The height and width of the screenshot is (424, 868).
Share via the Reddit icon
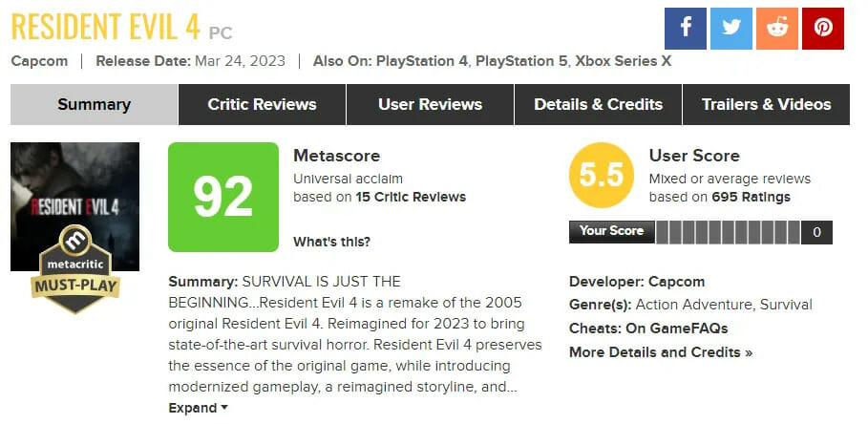(776, 28)
